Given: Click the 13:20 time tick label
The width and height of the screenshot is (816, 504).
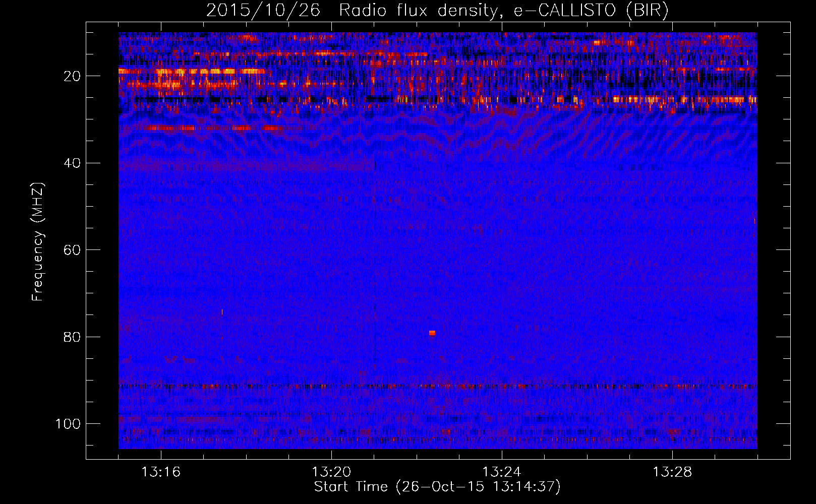Looking at the screenshot, I should 331,472.
